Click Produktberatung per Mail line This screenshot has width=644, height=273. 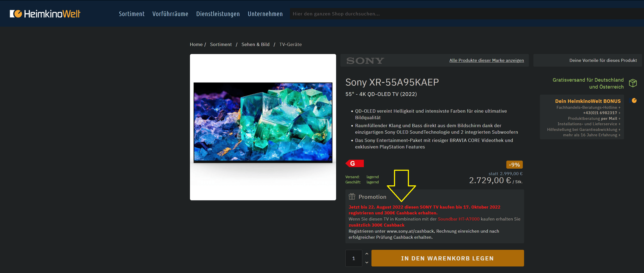click(x=594, y=118)
